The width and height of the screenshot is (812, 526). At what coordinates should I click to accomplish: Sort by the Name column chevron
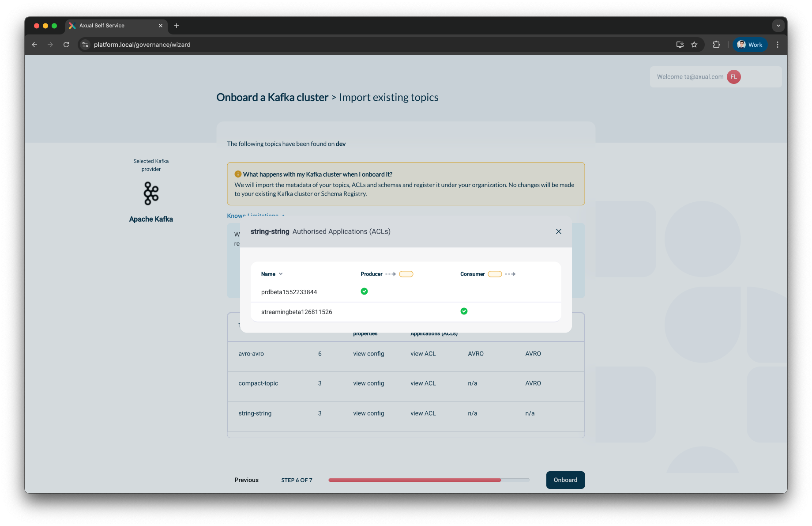(x=281, y=274)
